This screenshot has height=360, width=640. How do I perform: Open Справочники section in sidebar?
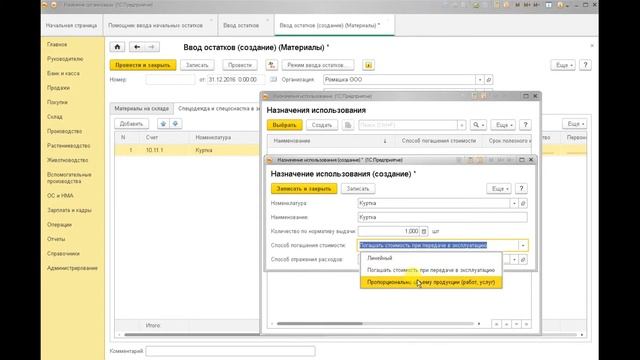pos(63,253)
